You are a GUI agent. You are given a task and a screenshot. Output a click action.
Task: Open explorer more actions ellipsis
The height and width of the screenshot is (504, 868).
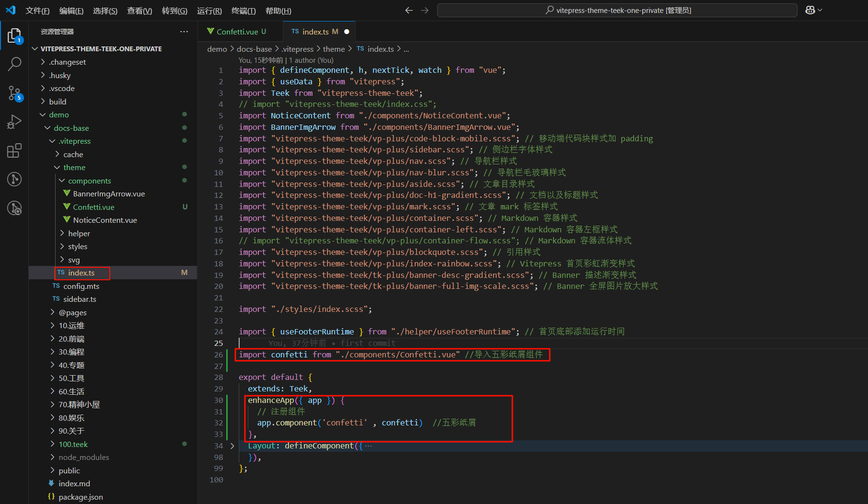184,32
